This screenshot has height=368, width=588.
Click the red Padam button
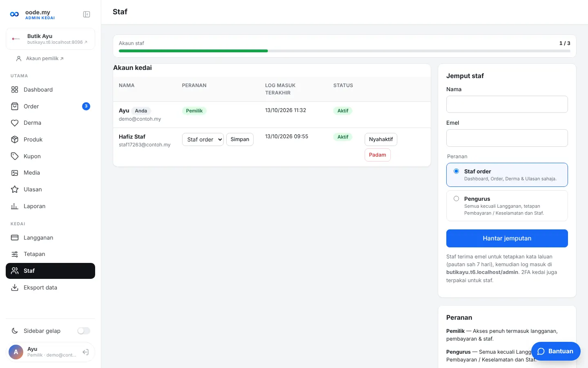[378, 155]
